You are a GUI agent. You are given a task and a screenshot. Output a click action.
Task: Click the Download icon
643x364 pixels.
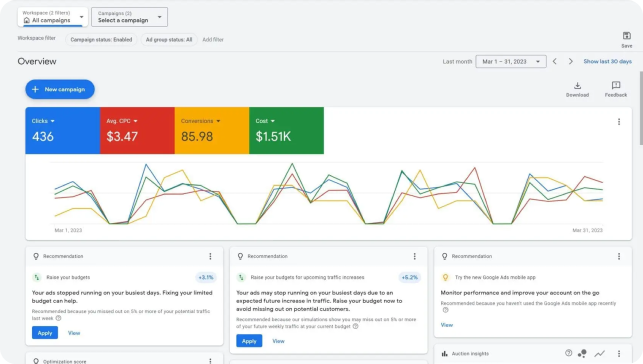coord(577,85)
